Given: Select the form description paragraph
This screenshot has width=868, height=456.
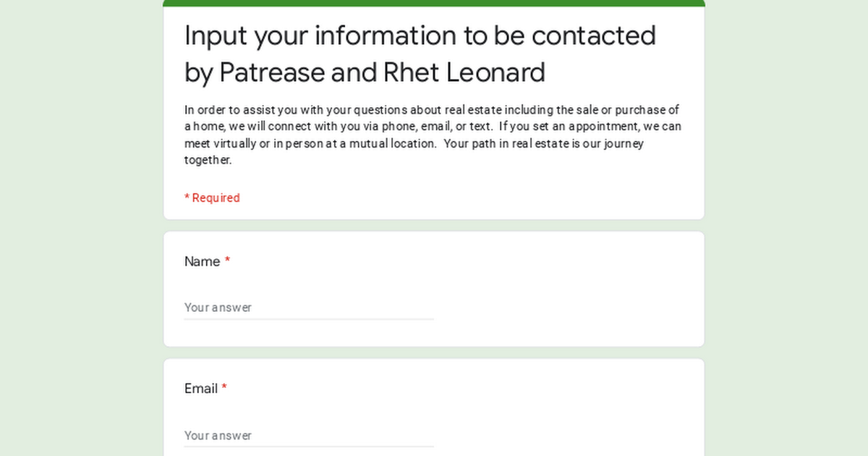Looking at the screenshot, I should [x=432, y=135].
